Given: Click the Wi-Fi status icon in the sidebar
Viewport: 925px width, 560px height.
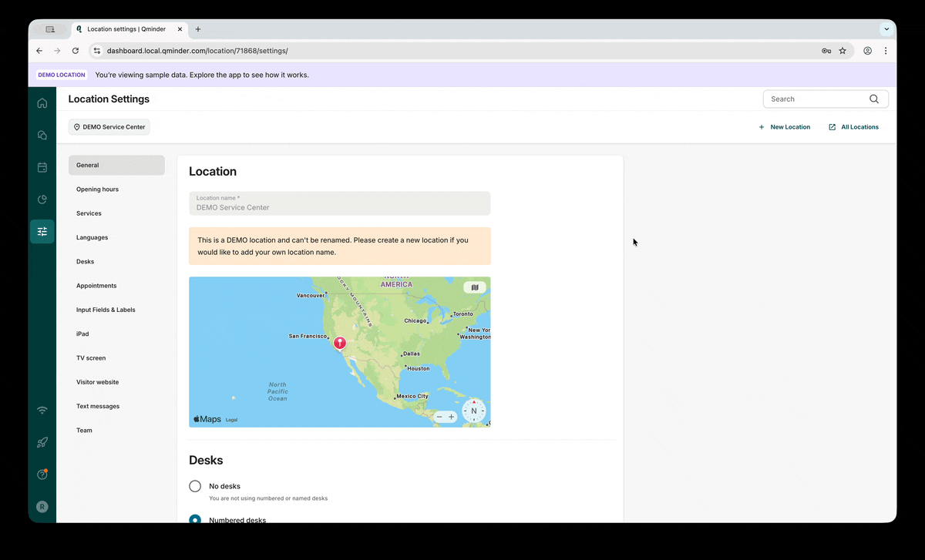Looking at the screenshot, I should click(42, 411).
